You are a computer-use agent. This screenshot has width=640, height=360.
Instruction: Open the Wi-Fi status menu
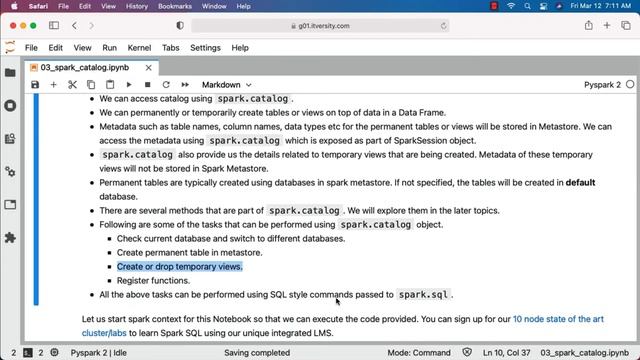tap(511, 6)
